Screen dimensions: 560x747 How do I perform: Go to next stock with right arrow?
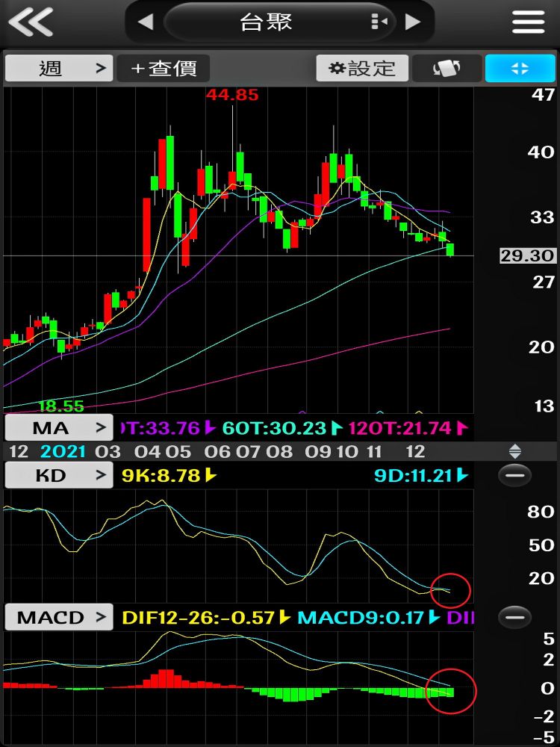pos(413,22)
